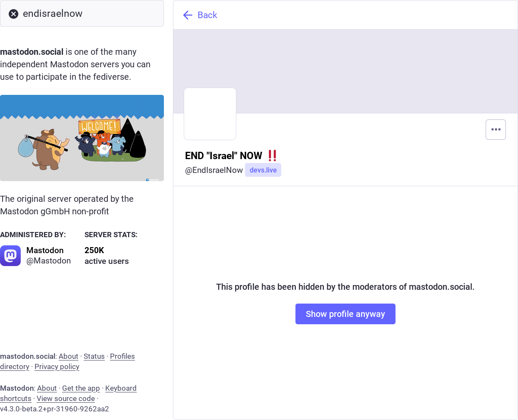Open the three-dots profile menu
This screenshot has width=518, height=420.
coord(496,129)
